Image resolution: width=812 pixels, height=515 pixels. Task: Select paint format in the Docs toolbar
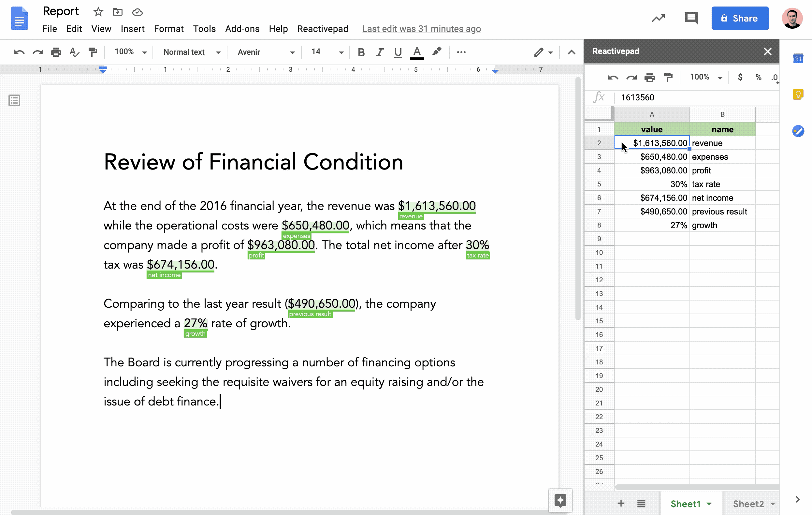click(93, 52)
